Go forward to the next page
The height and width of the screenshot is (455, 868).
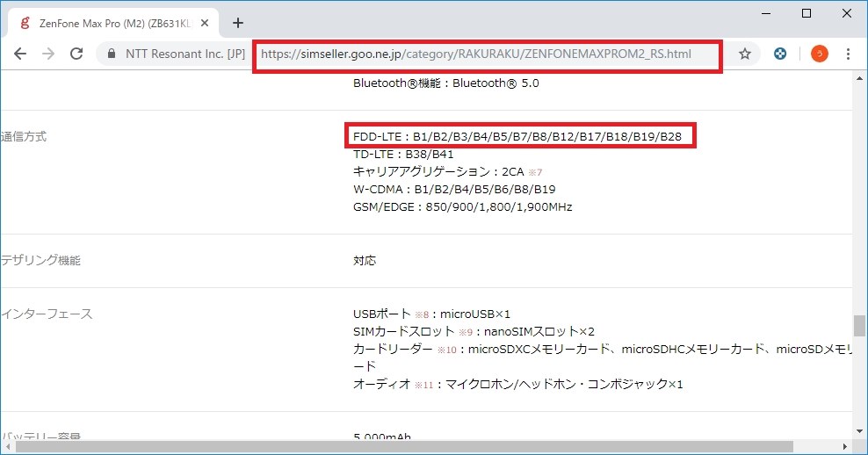(48, 54)
